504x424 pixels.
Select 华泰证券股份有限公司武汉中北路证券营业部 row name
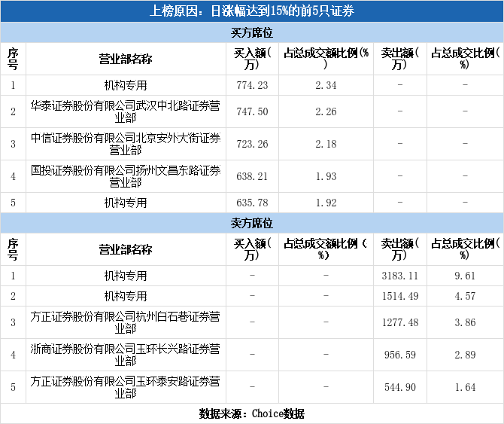[x=126, y=111]
